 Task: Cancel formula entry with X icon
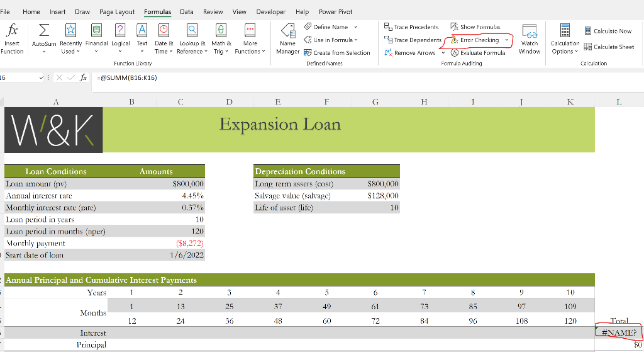(x=59, y=77)
